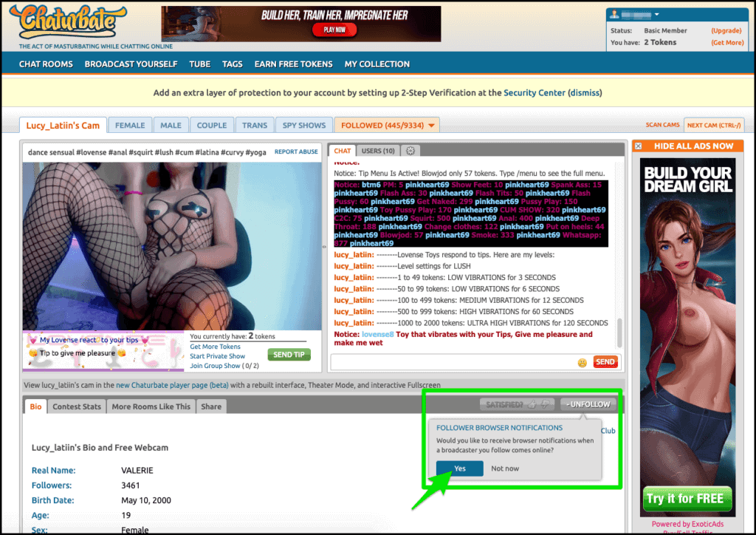Click the user avatar icon in account box
756x535 pixels.
click(614, 14)
